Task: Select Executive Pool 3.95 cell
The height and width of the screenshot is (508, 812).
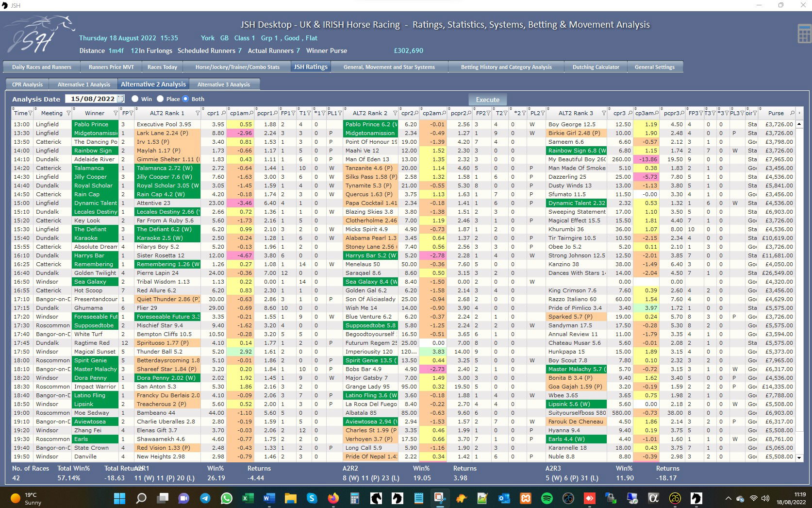Action: click(x=167, y=124)
